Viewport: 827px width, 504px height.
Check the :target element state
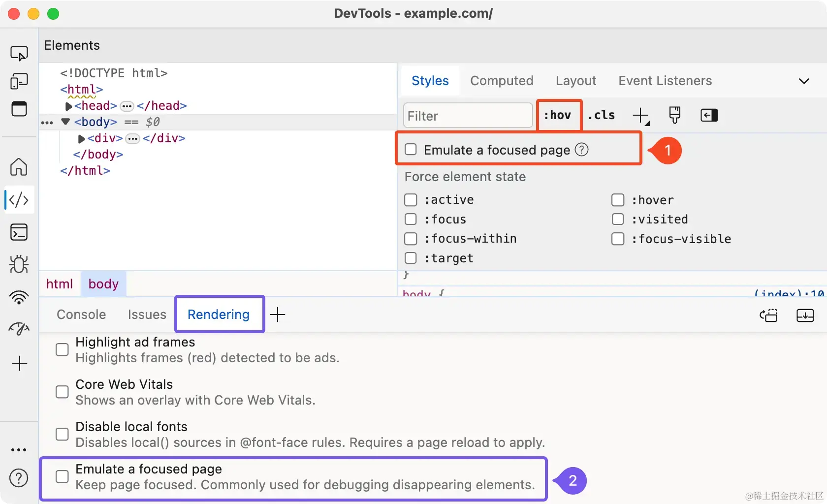coord(411,258)
